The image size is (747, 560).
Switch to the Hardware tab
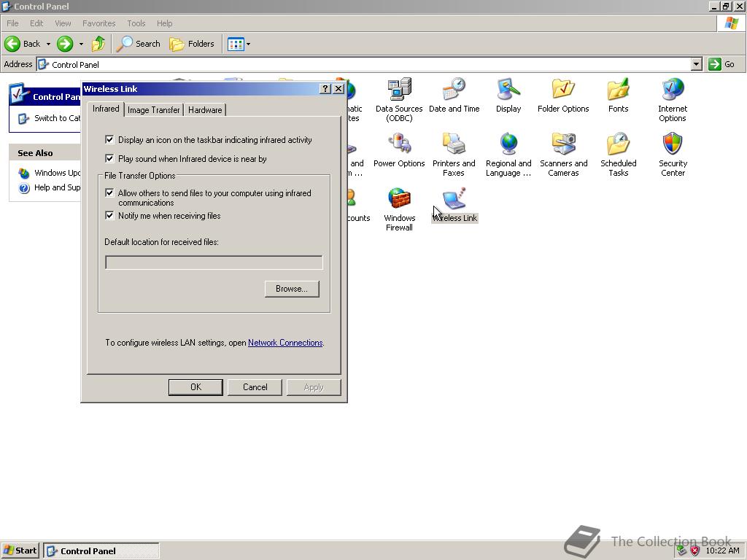[205, 110]
